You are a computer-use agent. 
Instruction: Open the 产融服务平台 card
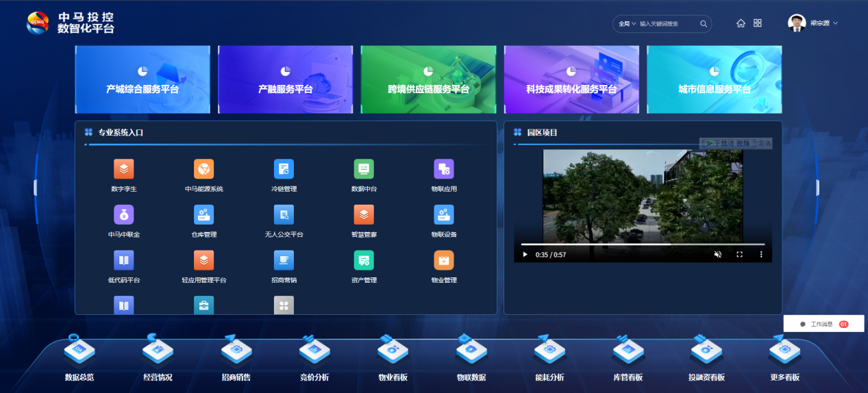click(x=286, y=79)
